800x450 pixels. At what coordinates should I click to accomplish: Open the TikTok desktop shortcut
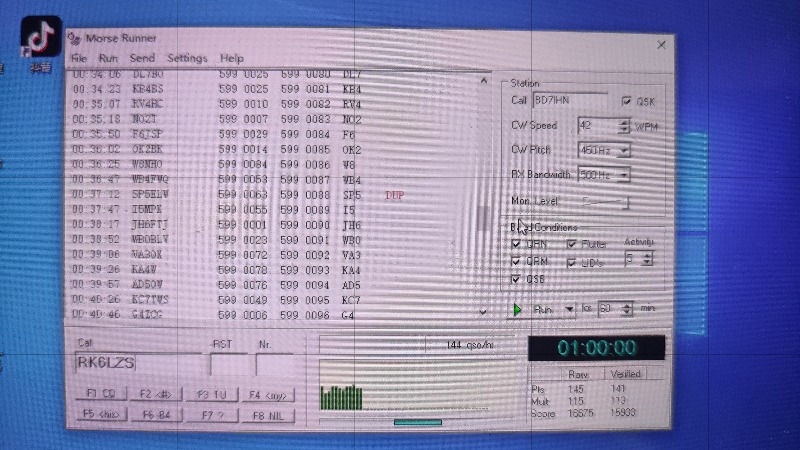click(x=41, y=37)
